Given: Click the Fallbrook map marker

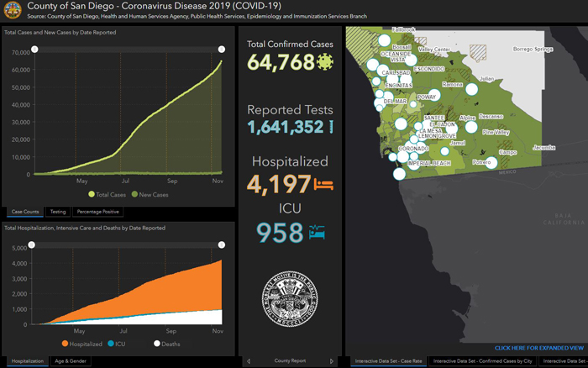Looking at the screenshot, I should coord(385,40).
